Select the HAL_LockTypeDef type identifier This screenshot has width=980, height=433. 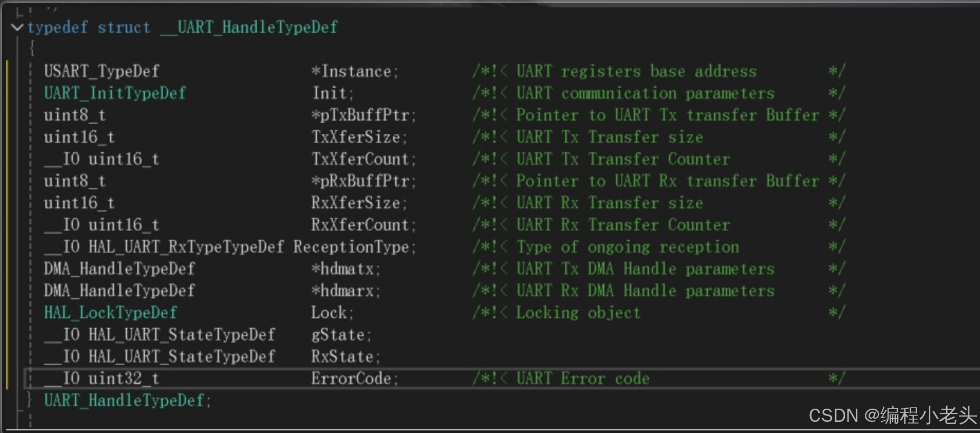tap(110, 312)
